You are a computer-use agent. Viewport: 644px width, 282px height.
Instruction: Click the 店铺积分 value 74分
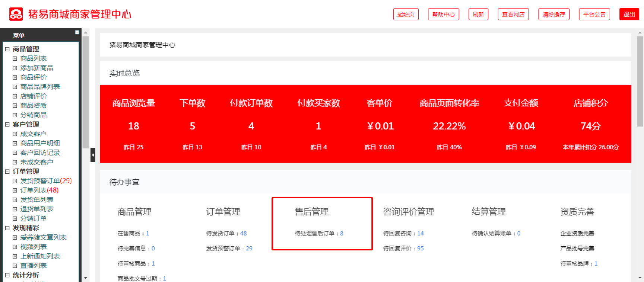click(591, 126)
